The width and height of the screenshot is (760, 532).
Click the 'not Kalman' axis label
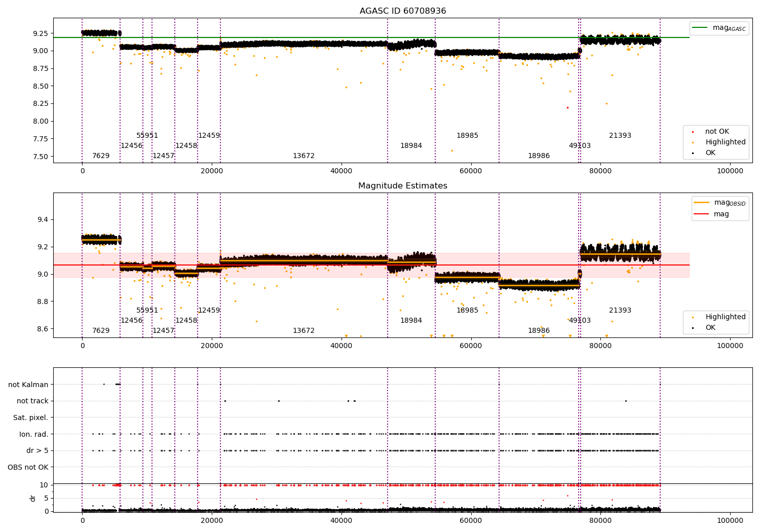coord(28,385)
